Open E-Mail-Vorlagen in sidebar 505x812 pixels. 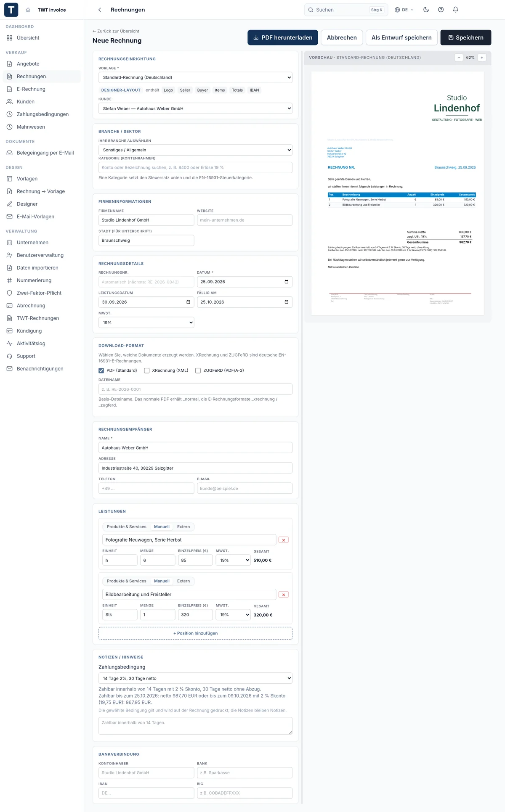42,217
